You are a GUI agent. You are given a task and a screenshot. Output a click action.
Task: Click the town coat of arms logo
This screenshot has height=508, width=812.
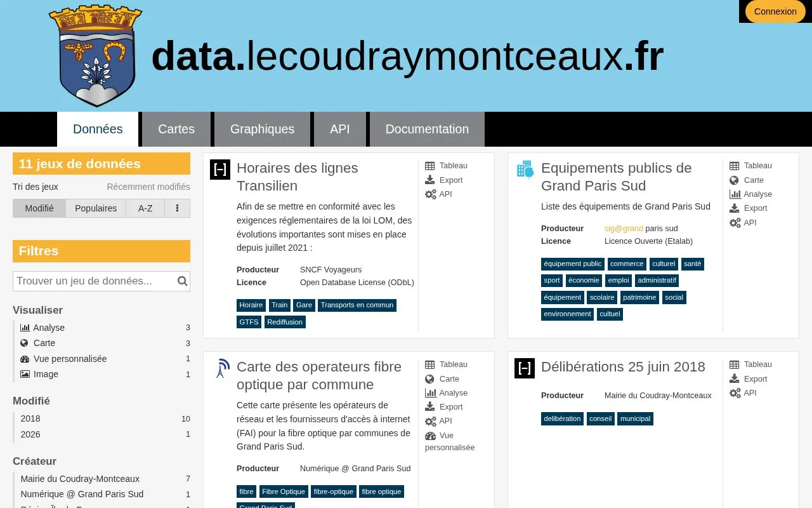pos(96,56)
